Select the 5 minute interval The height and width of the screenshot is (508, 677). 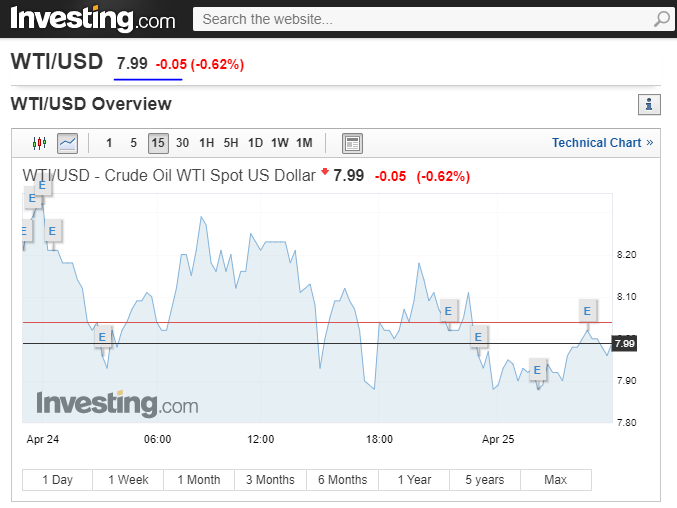coord(133,143)
